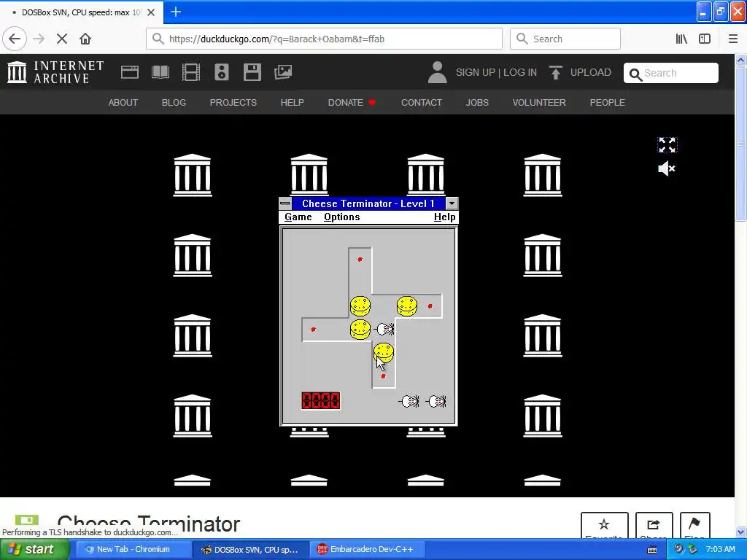Screen dimensions: 747x560
Task: Open the CONTACT nav item
Action: (422, 102)
